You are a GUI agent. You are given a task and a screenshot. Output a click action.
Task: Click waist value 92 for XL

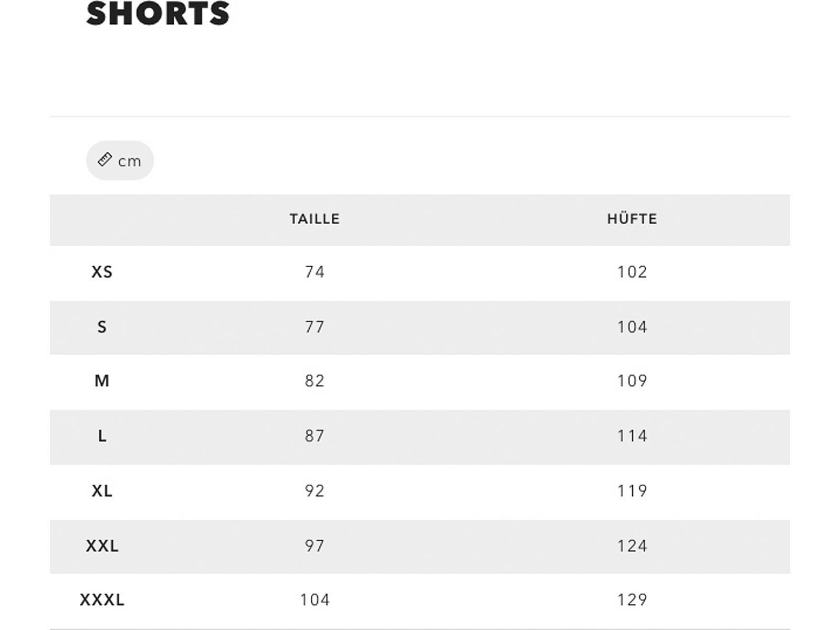tap(314, 491)
